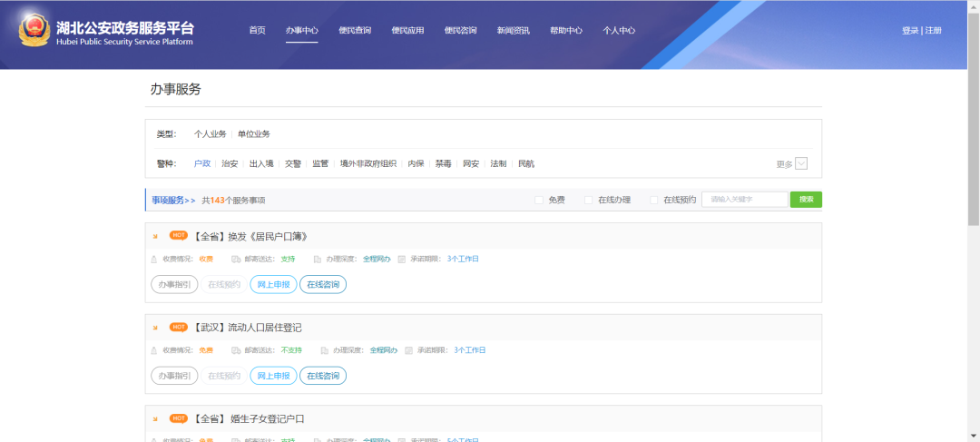Open 办事指引 for 换发《居民户口簿》
Image resolution: width=980 pixels, height=442 pixels.
[174, 284]
